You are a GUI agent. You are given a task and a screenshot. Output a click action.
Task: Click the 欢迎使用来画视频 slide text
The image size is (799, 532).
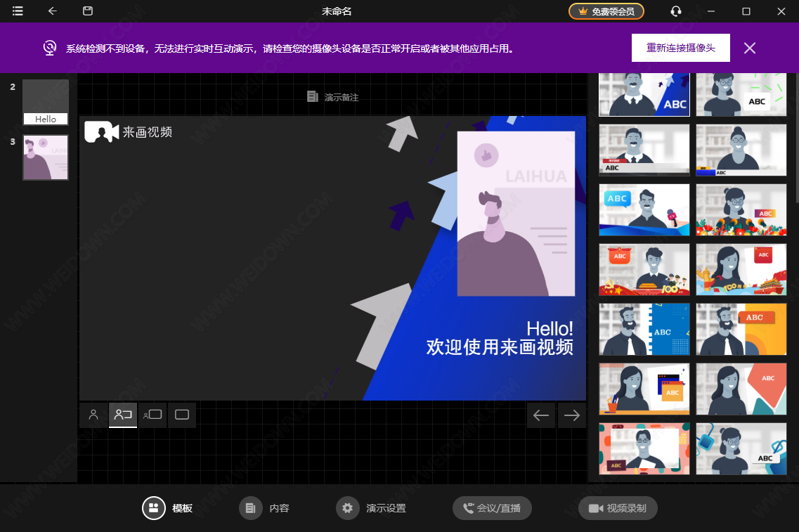point(500,347)
